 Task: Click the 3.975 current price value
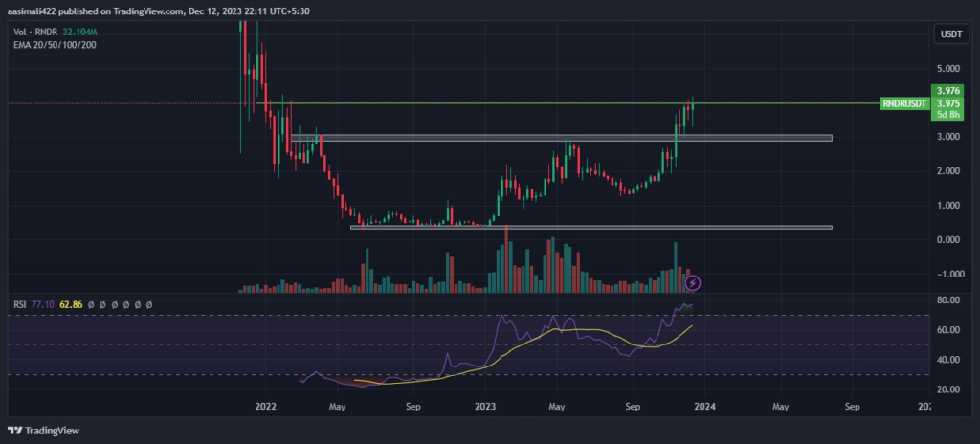click(x=948, y=103)
